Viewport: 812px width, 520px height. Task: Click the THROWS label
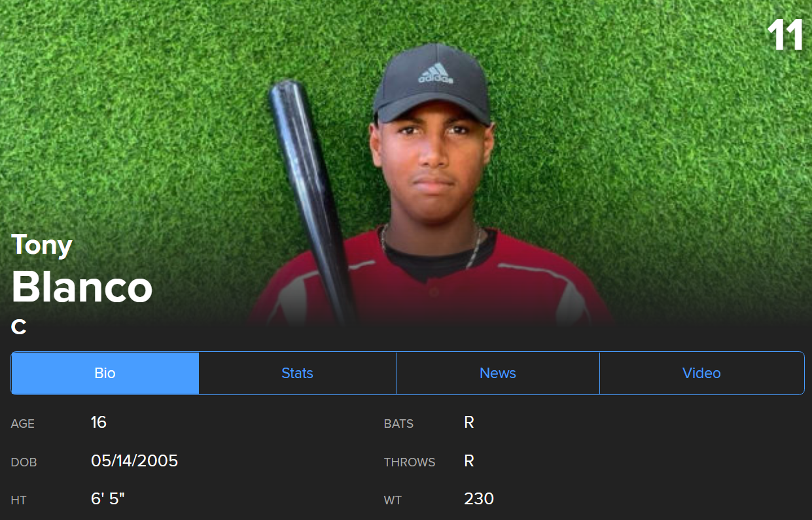[x=410, y=462]
